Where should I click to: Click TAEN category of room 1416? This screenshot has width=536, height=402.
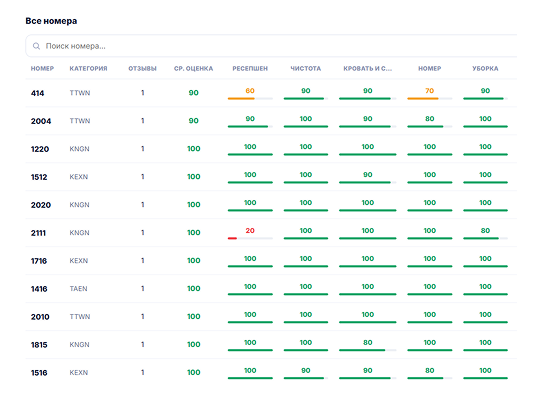[78, 289]
